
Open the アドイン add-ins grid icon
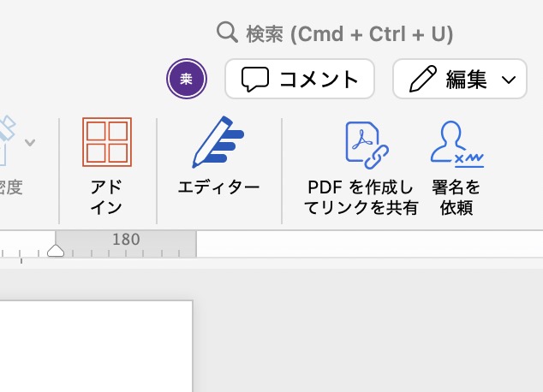107,142
